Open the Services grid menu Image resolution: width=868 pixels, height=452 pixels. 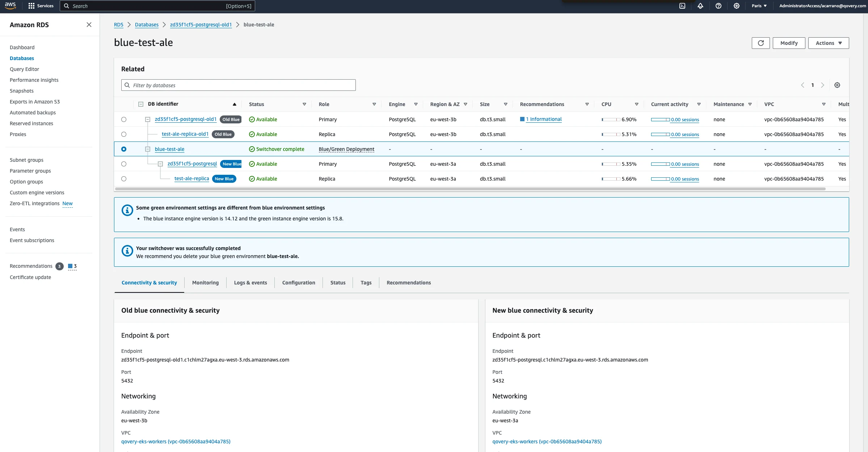(41, 6)
